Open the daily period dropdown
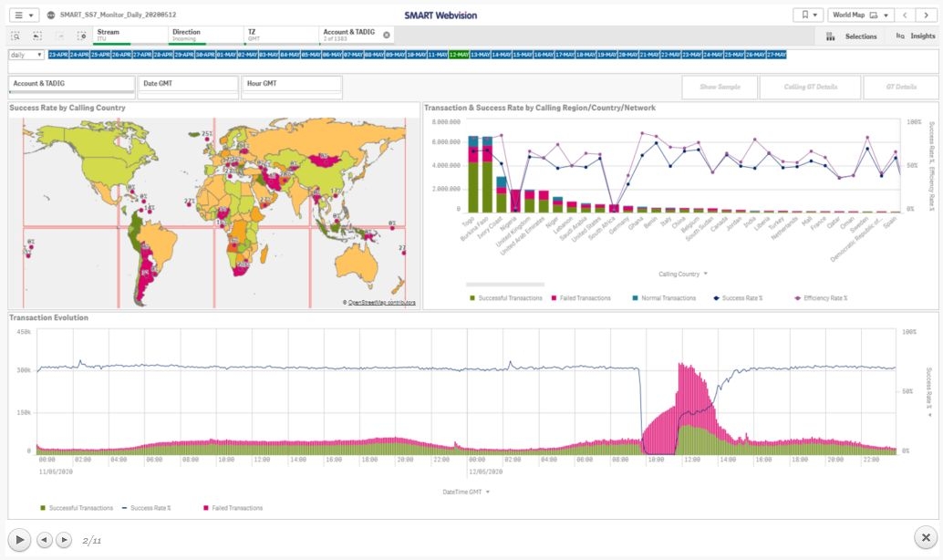This screenshot has width=943, height=560. point(26,55)
